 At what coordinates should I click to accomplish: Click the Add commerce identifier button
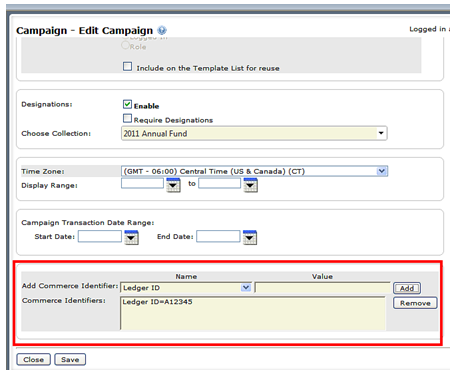(x=407, y=288)
